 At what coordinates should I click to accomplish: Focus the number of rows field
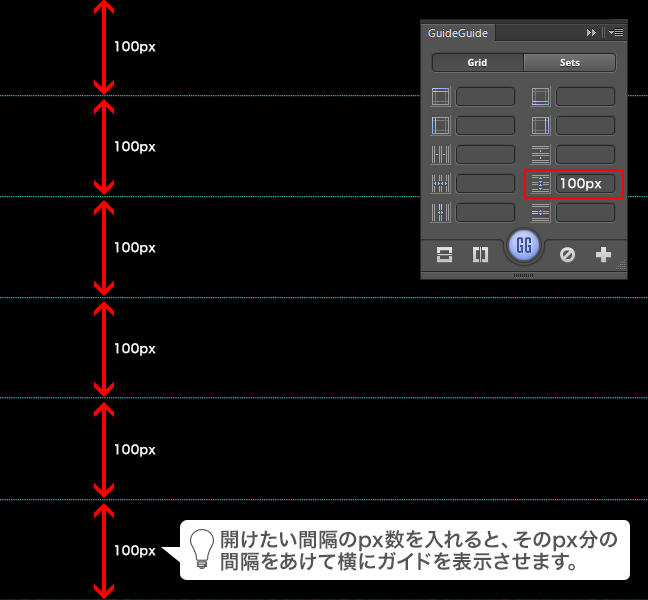[586, 155]
